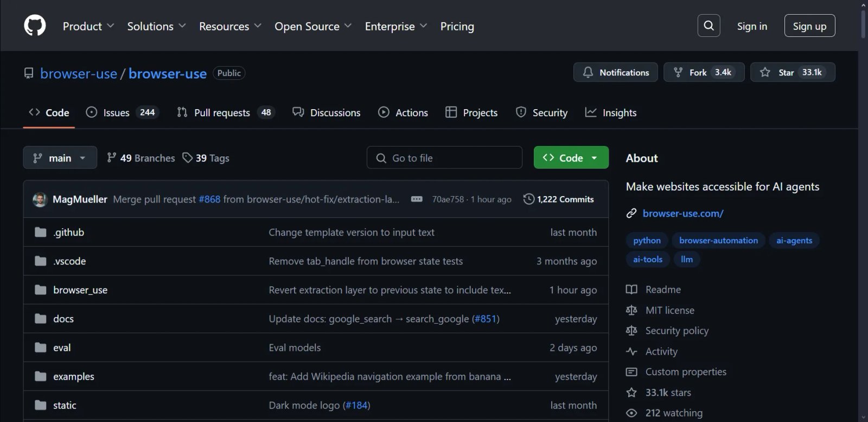Click the repository book icon beside browser-use
Image resolution: width=868 pixels, height=422 pixels.
(x=29, y=73)
